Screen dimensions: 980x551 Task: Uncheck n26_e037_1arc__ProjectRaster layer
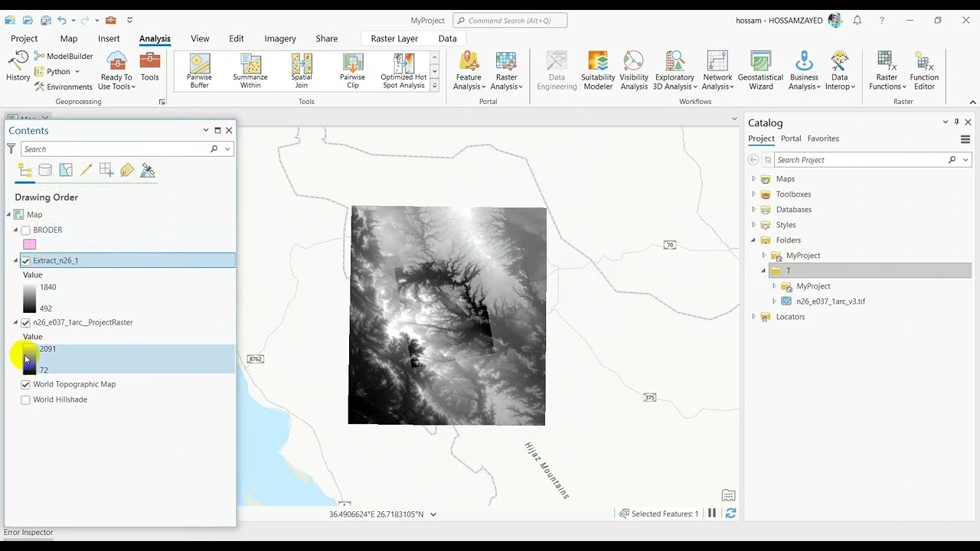click(25, 323)
